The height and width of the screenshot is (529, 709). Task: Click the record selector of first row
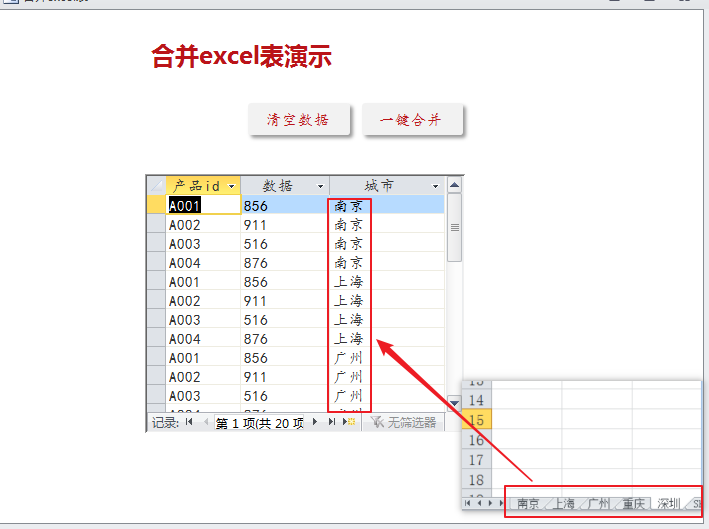156,205
